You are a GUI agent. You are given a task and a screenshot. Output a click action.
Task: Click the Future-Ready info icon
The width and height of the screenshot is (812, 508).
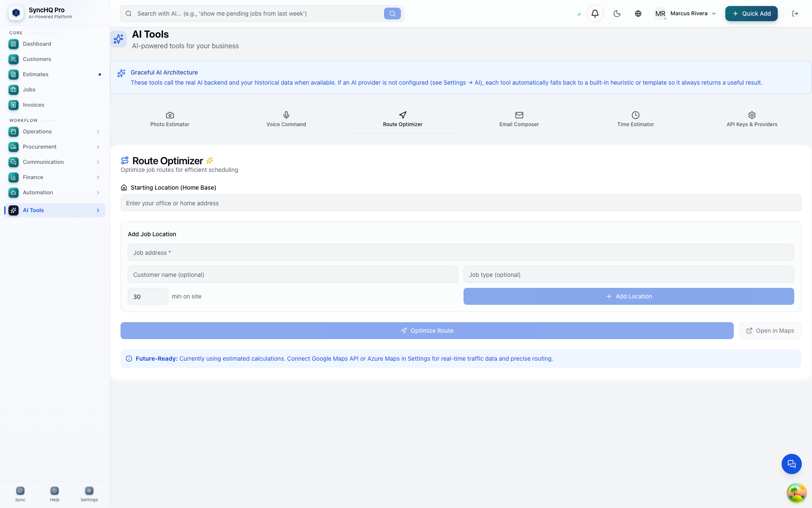129,359
